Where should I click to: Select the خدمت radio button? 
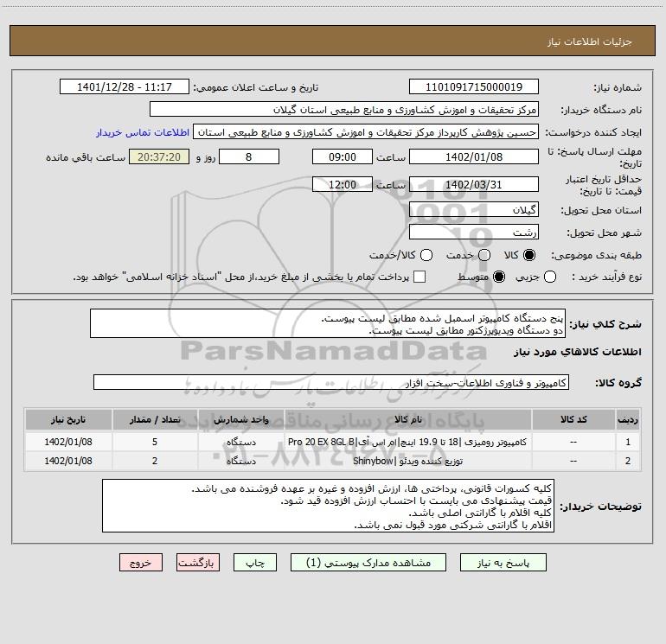point(484,255)
